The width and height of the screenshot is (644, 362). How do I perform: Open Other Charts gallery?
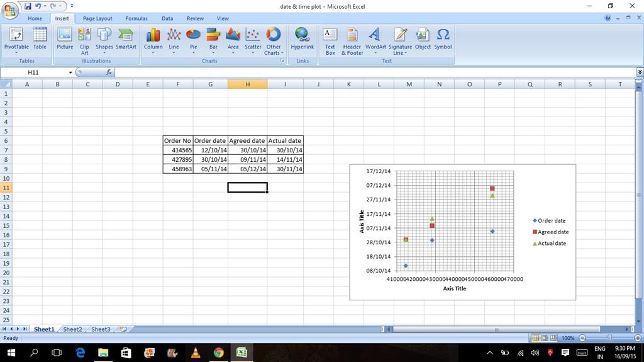(x=273, y=41)
